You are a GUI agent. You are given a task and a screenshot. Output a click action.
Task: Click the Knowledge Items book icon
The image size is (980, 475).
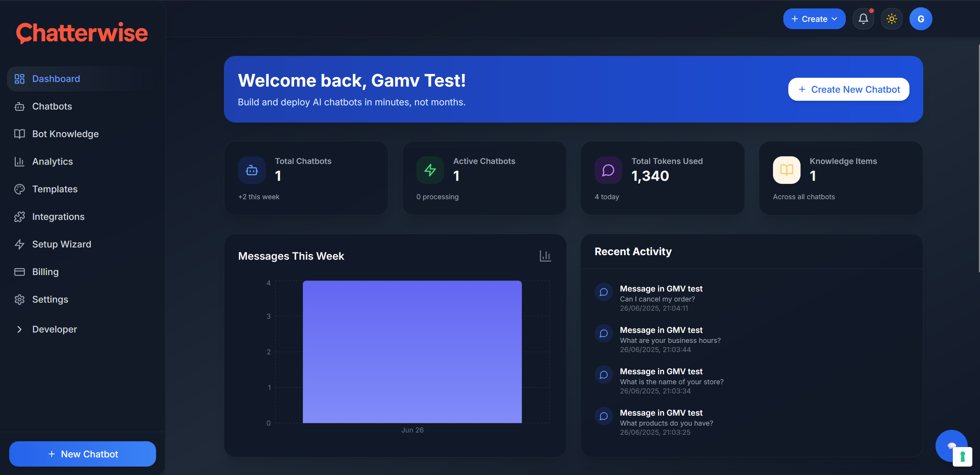pos(786,170)
